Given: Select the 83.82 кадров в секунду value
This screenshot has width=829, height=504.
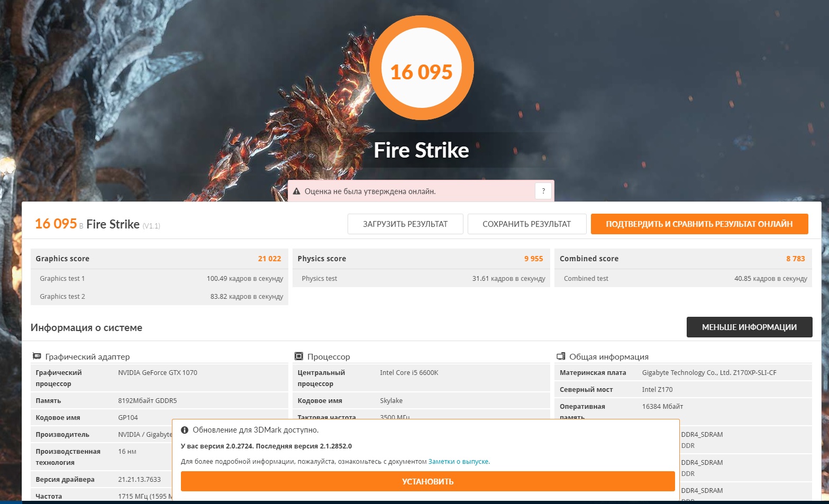Looking at the screenshot, I should tap(247, 296).
